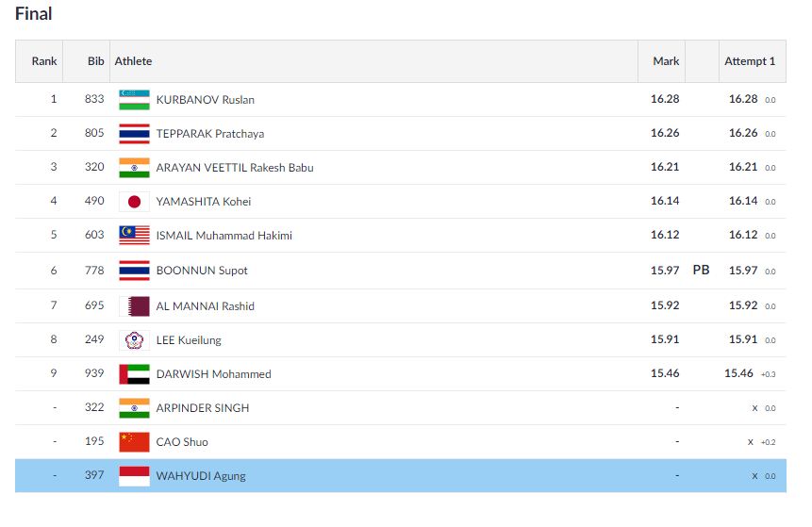Open athlete ARAYAN VEETTIL Rakesh Babu
This screenshot has height=527, width=812.
pyautogui.click(x=235, y=168)
